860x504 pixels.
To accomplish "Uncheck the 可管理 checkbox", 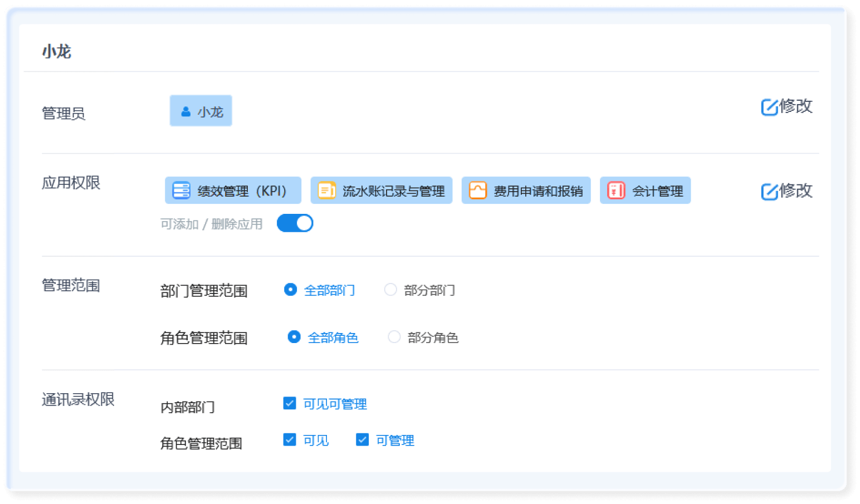I will (x=362, y=440).
